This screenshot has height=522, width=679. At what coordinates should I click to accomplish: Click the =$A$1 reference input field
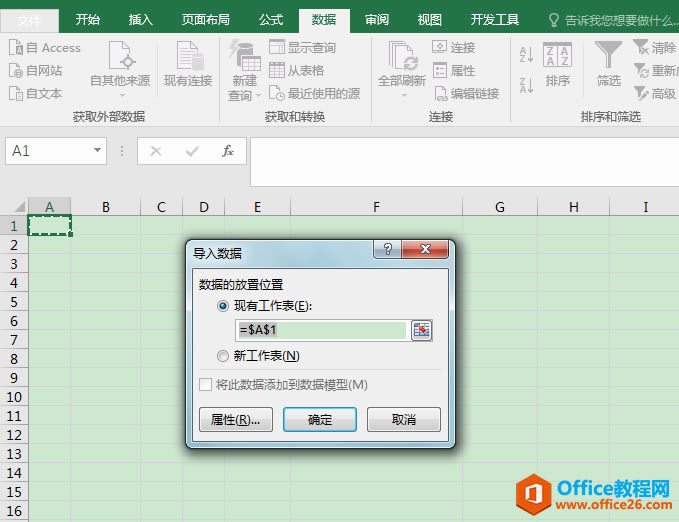(323, 330)
